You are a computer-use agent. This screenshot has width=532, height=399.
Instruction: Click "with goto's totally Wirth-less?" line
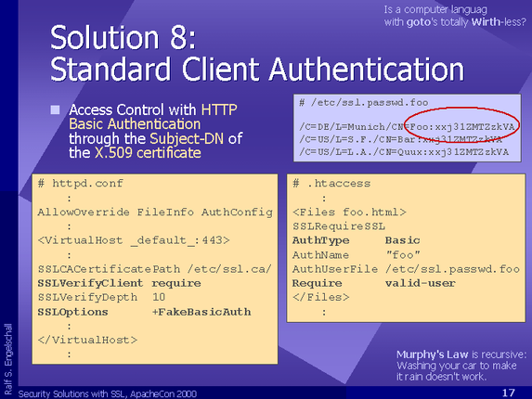tap(455, 22)
